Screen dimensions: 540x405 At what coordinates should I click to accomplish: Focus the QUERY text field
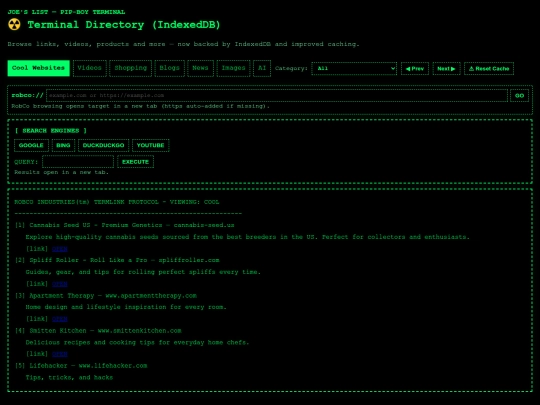click(78, 162)
